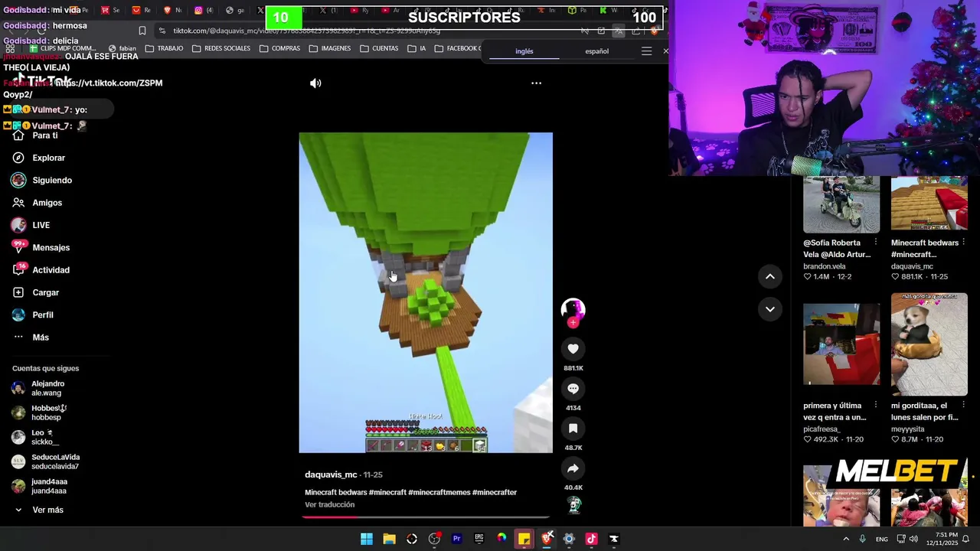Click the #minecrafter hashtag
The height and width of the screenshot is (551, 980).
coord(495,492)
